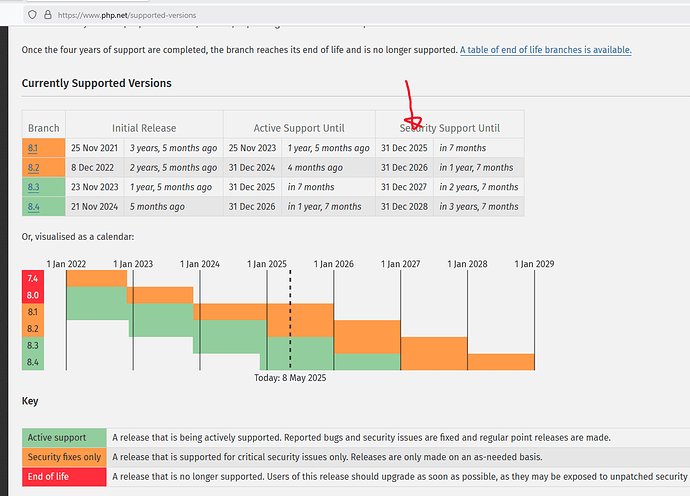Click the '5 months ago' cell in 8.4 row
Screen dimensions: 690x496
pyautogui.click(x=173, y=206)
